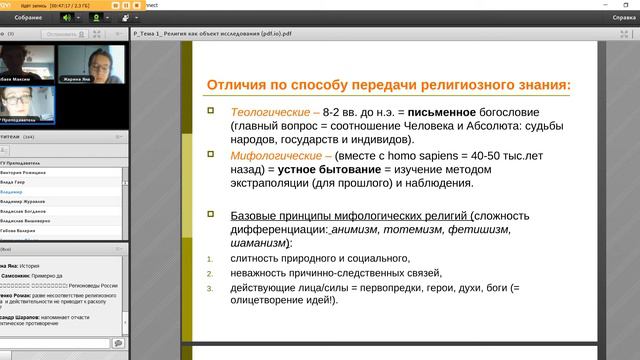Select attendee Влада Гаер
The image size is (640, 360).
click(61, 182)
